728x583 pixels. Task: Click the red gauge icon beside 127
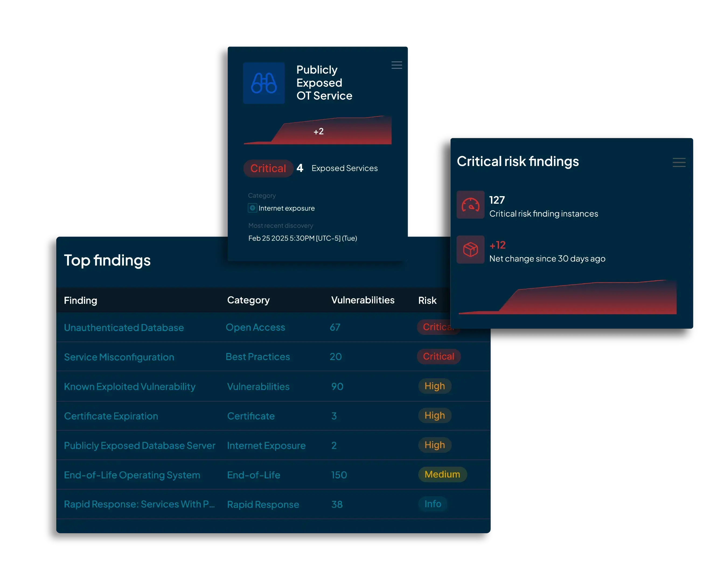[x=470, y=205]
